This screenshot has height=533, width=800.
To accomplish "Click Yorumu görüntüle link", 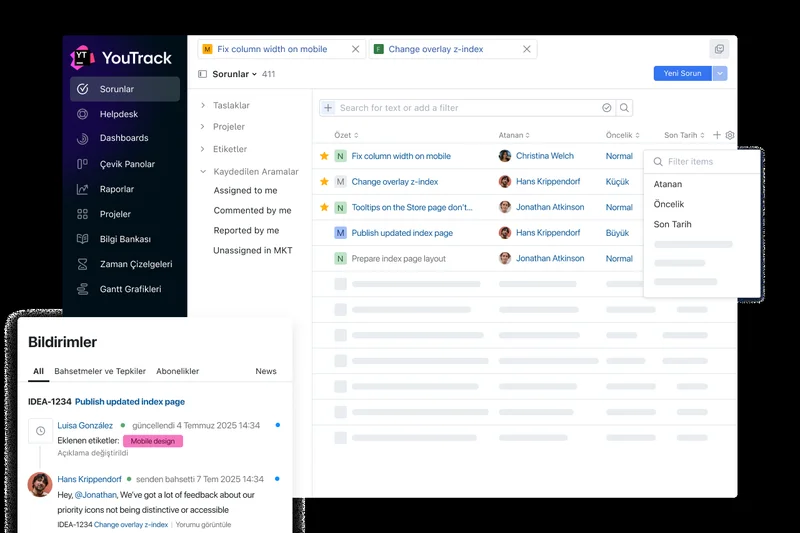I will [x=204, y=524].
